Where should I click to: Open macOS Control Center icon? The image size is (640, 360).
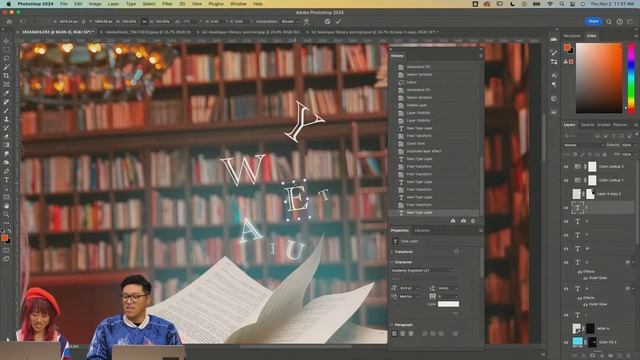point(572,4)
